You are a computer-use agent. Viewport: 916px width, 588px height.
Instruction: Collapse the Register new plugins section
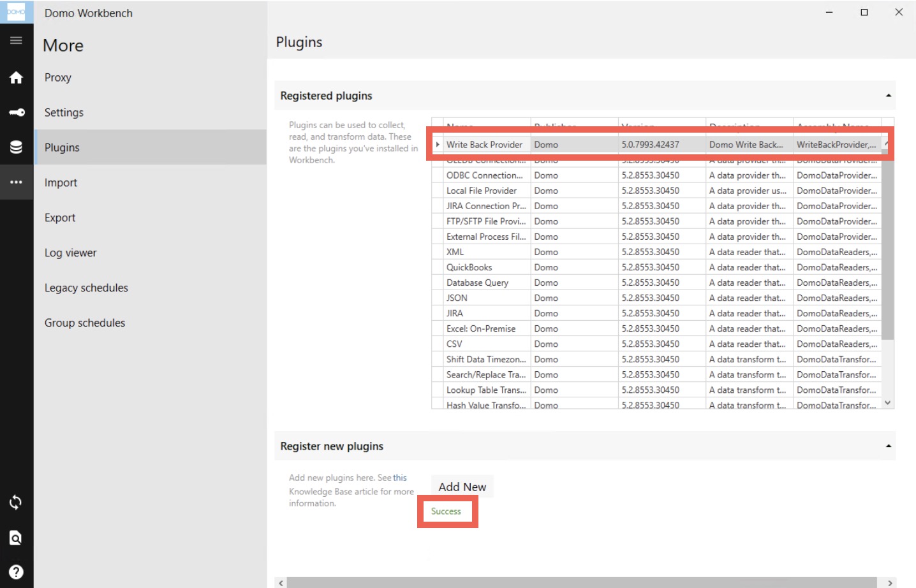click(x=888, y=445)
